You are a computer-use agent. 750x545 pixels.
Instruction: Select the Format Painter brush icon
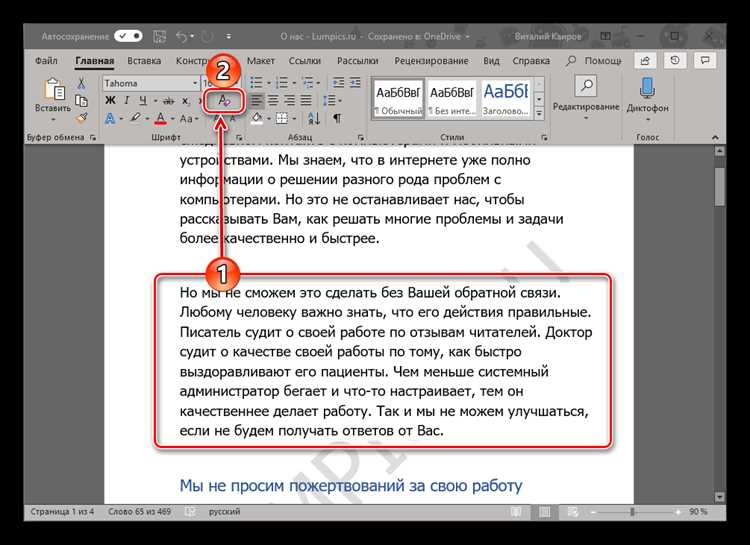[x=81, y=118]
